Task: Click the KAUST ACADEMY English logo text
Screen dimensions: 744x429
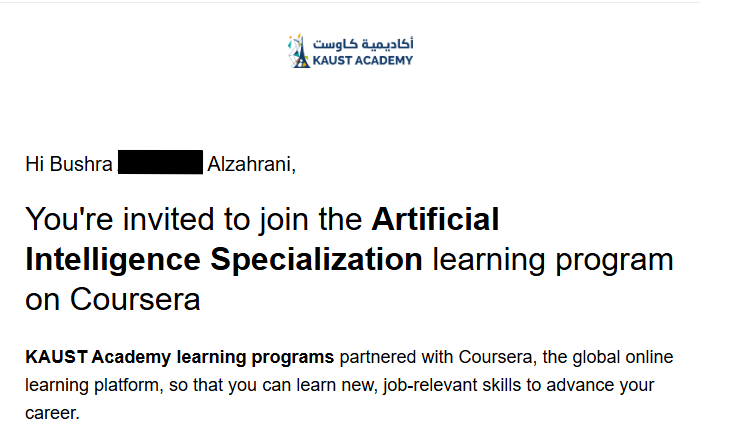Action: click(x=363, y=61)
